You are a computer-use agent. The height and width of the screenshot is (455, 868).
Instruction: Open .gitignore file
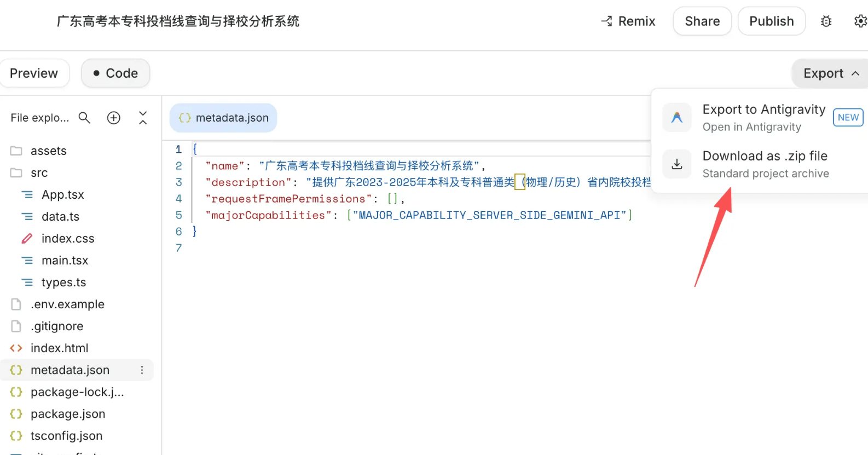[x=57, y=326]
